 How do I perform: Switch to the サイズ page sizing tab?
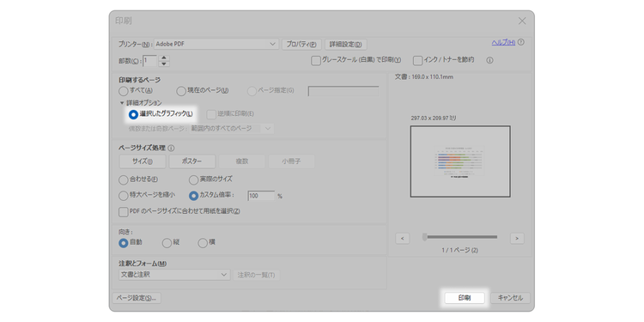[143, 161]
